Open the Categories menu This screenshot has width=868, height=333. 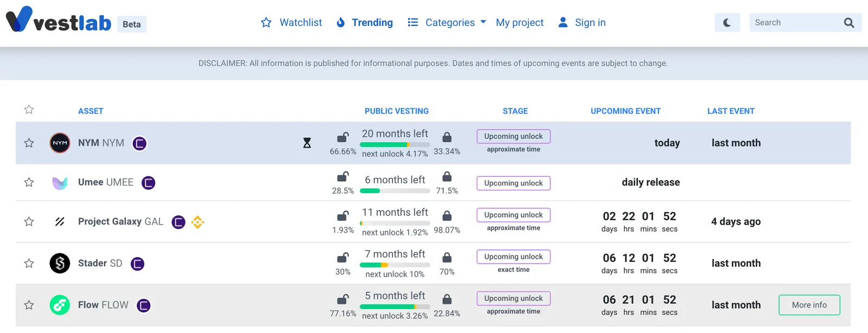[450, 22]
